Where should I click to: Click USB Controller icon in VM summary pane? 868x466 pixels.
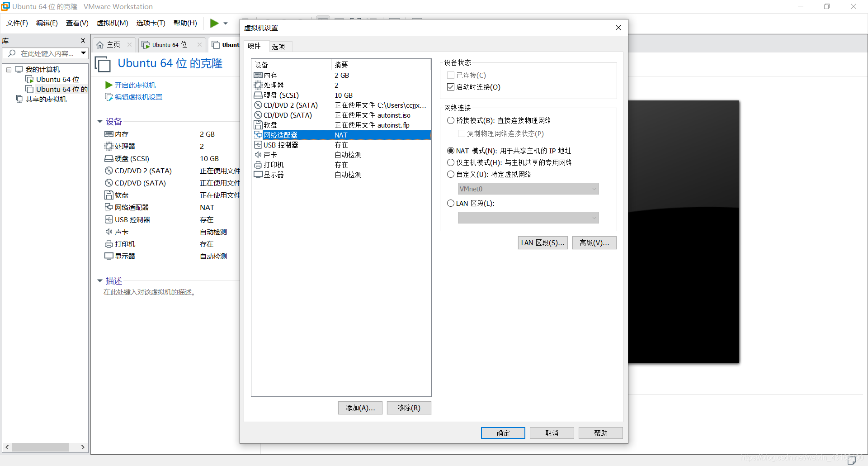[x=108, y=219]
